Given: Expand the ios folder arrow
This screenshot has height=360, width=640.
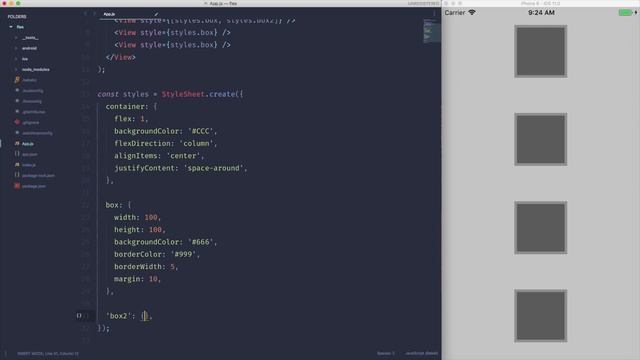Looking at the screenshot, I should click(16, 59).
